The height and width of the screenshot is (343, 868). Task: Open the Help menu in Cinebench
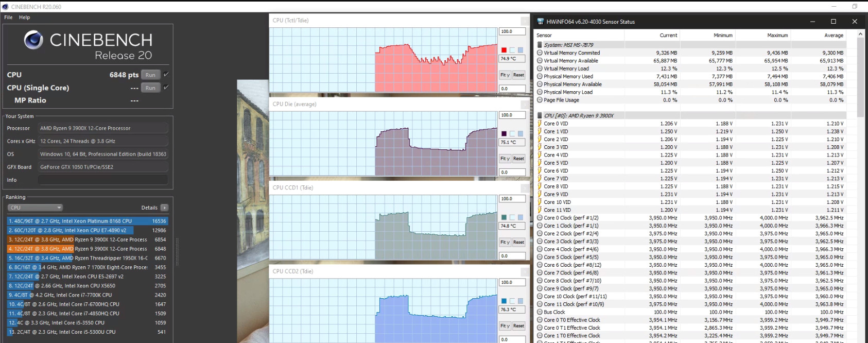click(x=24, y=17)
